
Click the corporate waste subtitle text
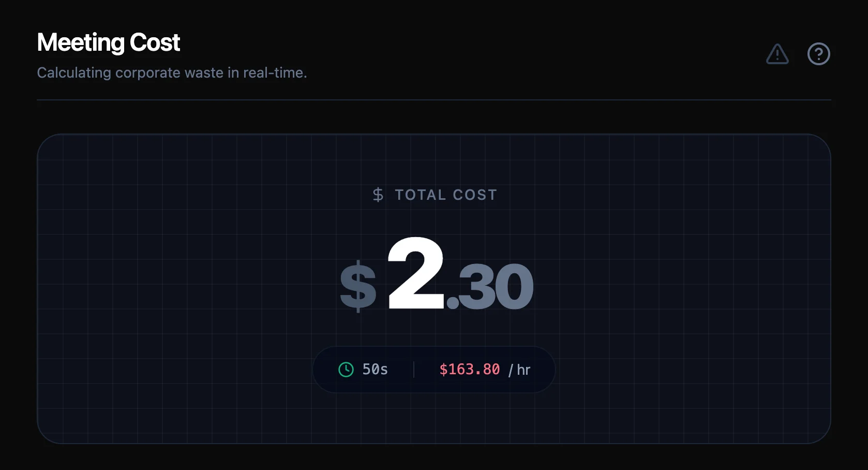click(x=172, y=72)
